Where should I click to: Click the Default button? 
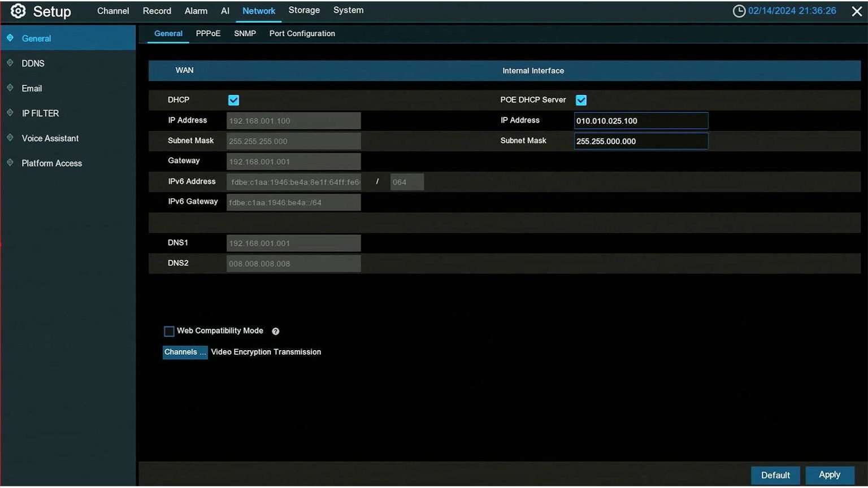[775, 475]
